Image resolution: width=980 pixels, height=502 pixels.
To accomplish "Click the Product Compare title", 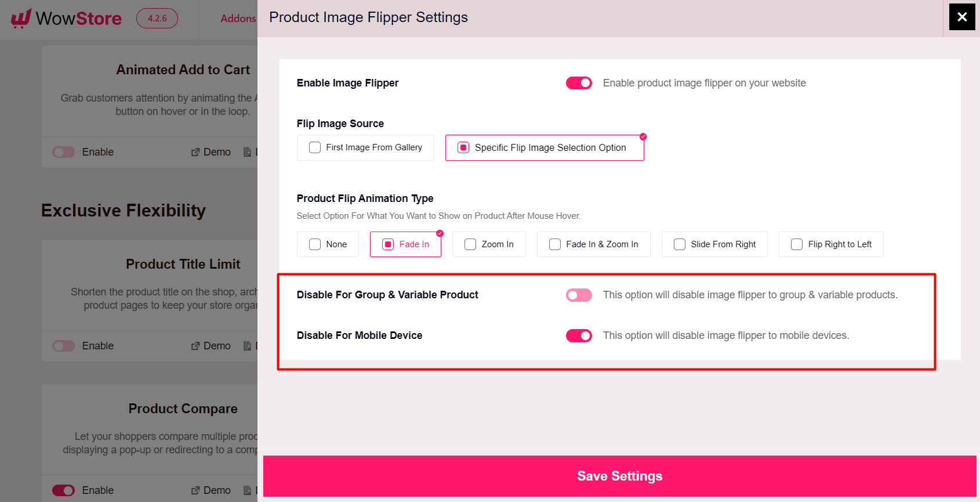I will (183, 409).
